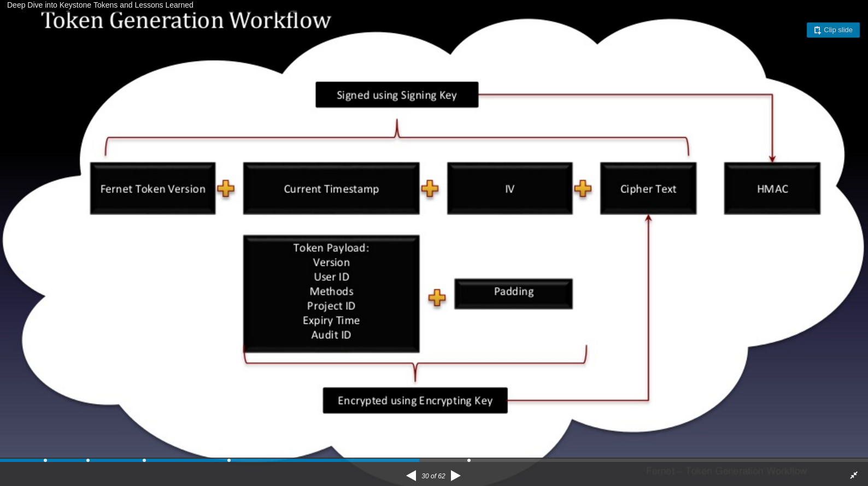Image resolution: width=868 pixels, height=486 pixels.
Task: Click the Clip slide button
Action: 833,30
